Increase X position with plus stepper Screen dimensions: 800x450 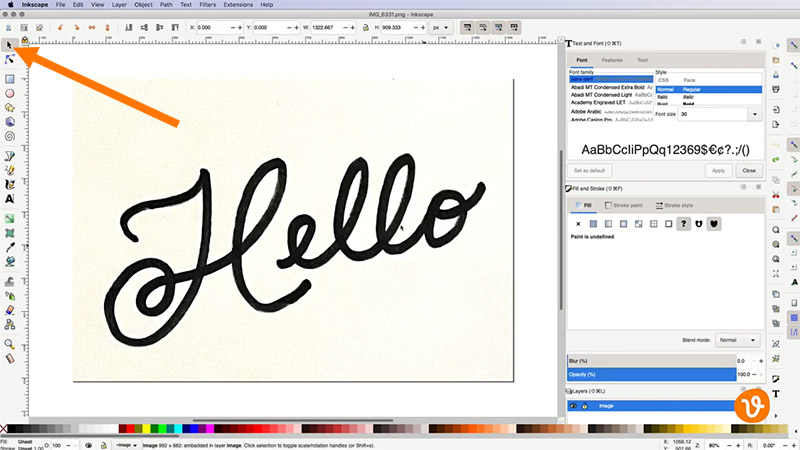(240, 28)
